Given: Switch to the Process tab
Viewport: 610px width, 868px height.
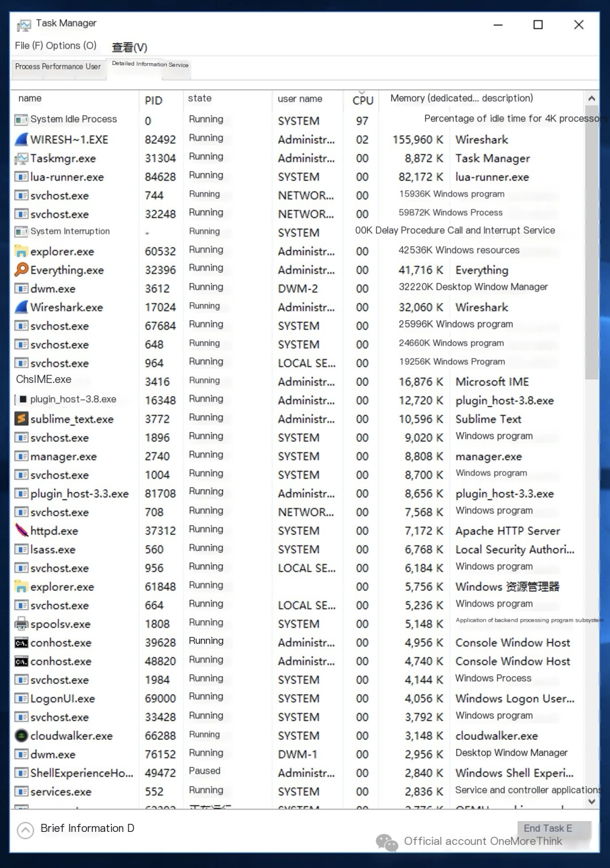Looking at the screenshot, I should tap(28, 67).
